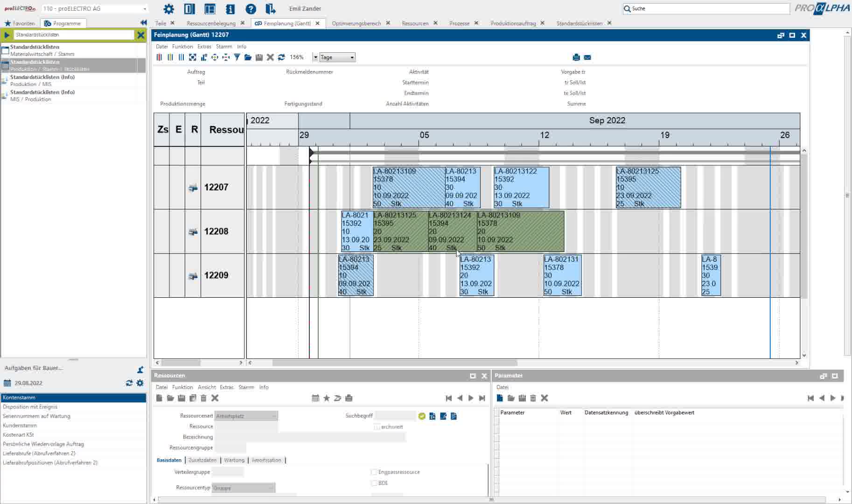Click the blue columns icon in Gantt toolbar
The width and height of the screenshot is (852, 504).
tap(182, 57)
